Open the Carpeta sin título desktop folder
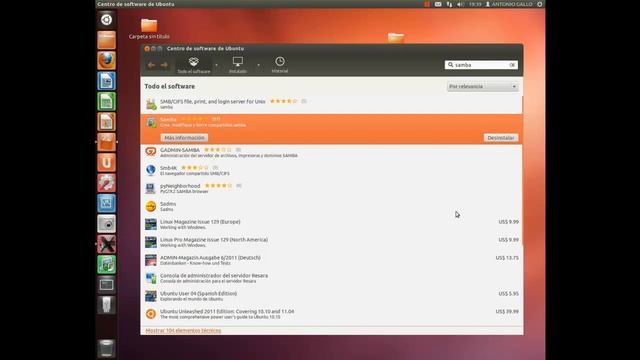Screen dimensions: 640x360 [x=149, y=29]
